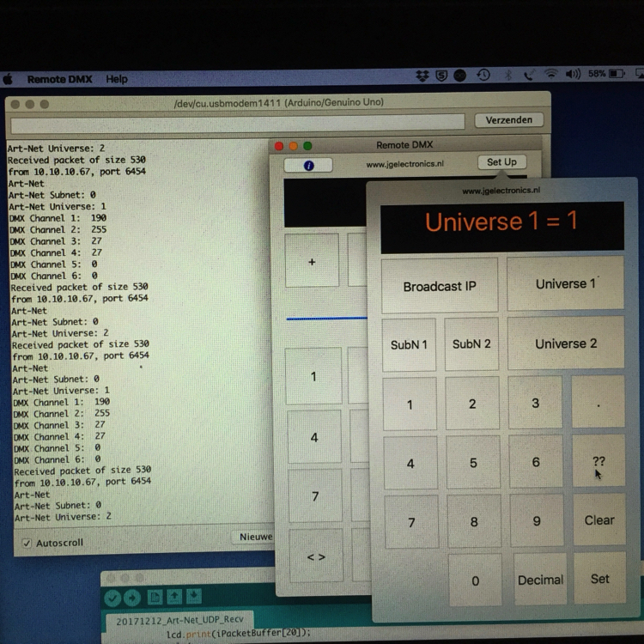This screenshot has height=644, width=644.
Task: Click the volume icon in menu bar
Action: (x=573, y=74)
